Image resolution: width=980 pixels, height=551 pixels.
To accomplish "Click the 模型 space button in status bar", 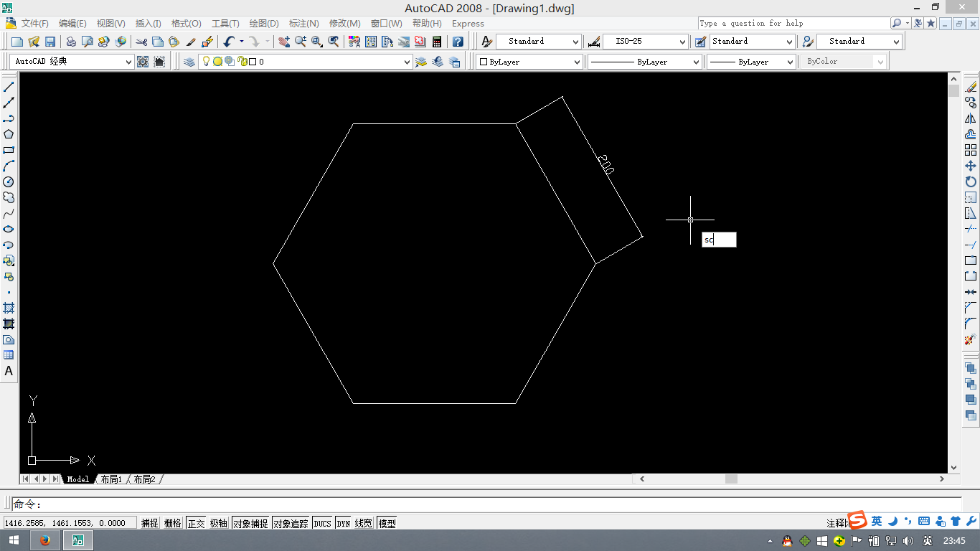I will [387, 523].
